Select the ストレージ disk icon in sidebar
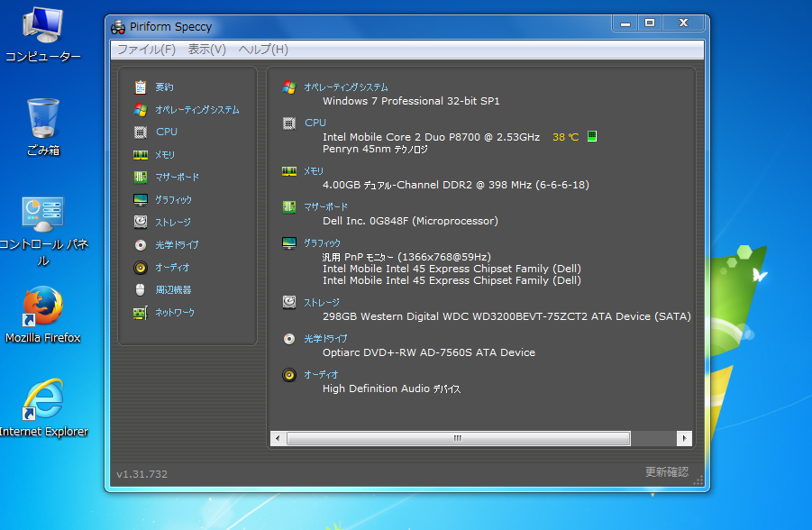 tap(141, 222)
